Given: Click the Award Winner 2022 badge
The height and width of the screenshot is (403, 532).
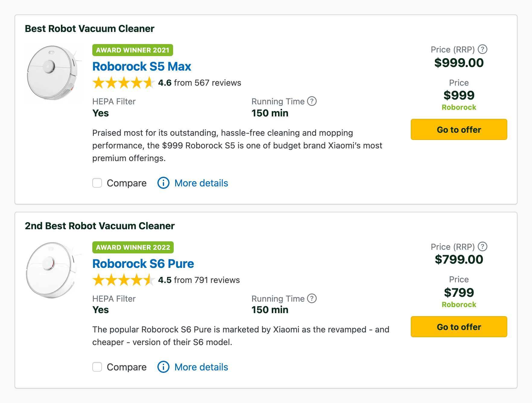Looking at the screenshot, I should pos(133,247).
